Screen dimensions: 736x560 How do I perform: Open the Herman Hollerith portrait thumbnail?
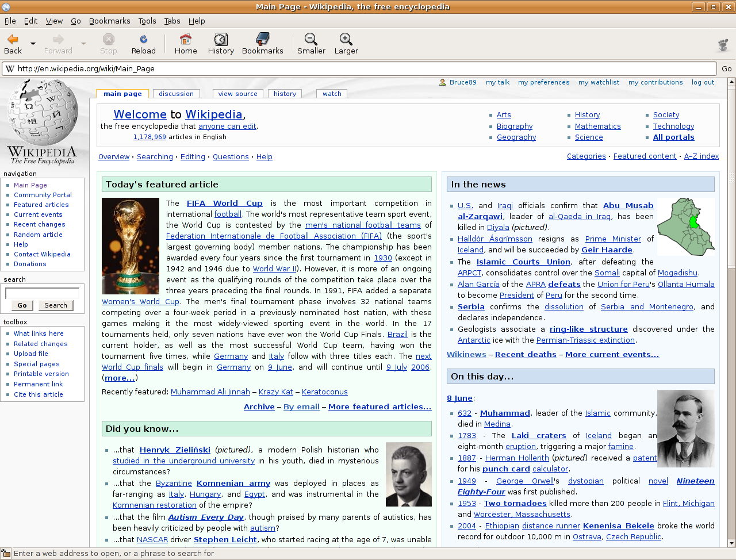(x=686, y=428)
